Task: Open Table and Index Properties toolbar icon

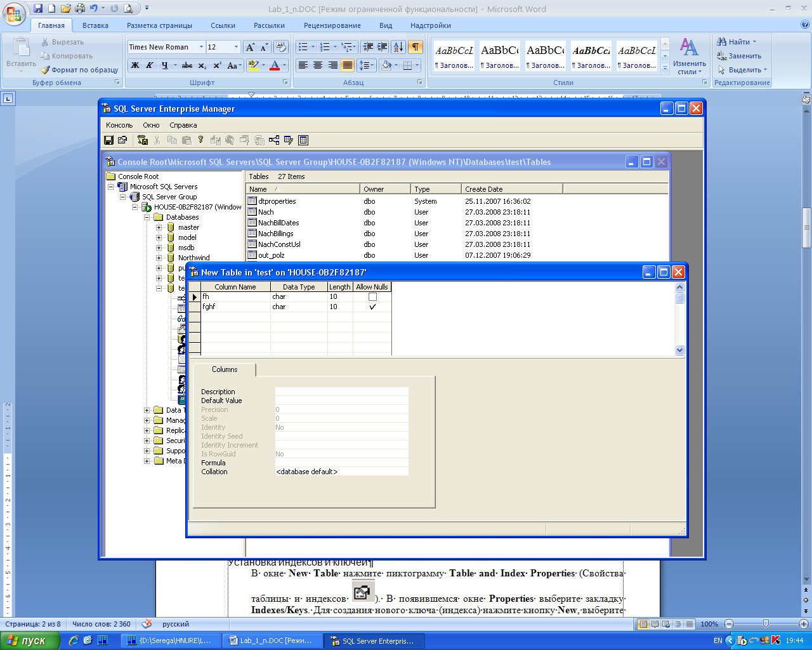Action: (x=122, y=140)
